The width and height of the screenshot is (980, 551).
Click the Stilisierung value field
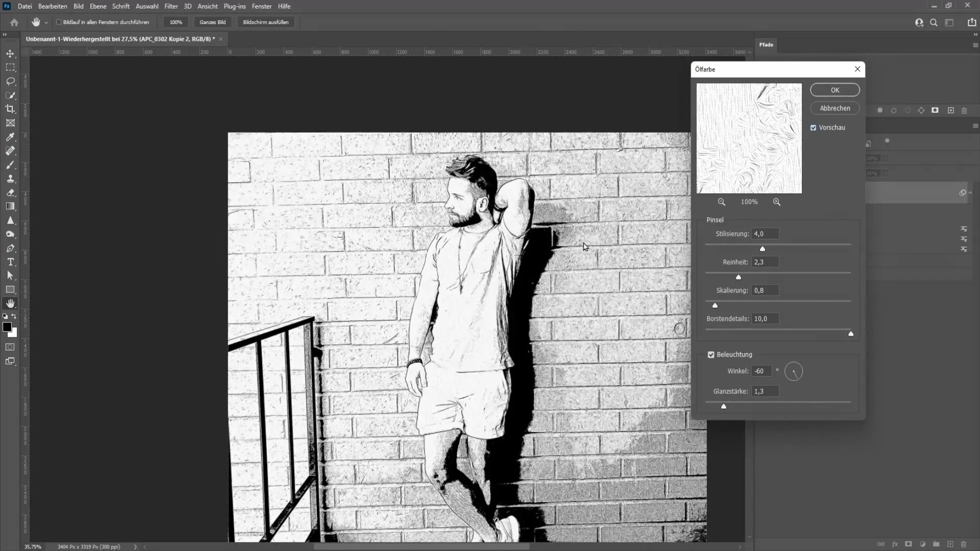click(x=765, y=234)
